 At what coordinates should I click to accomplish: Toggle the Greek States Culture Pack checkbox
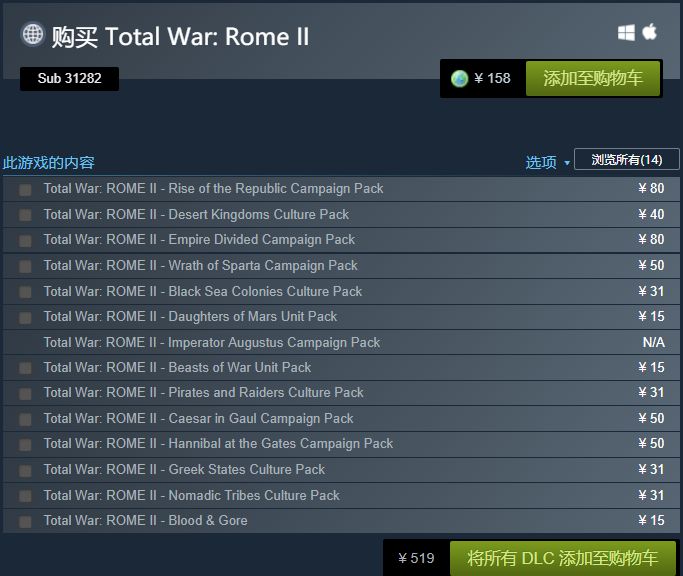tap(24, 470)
